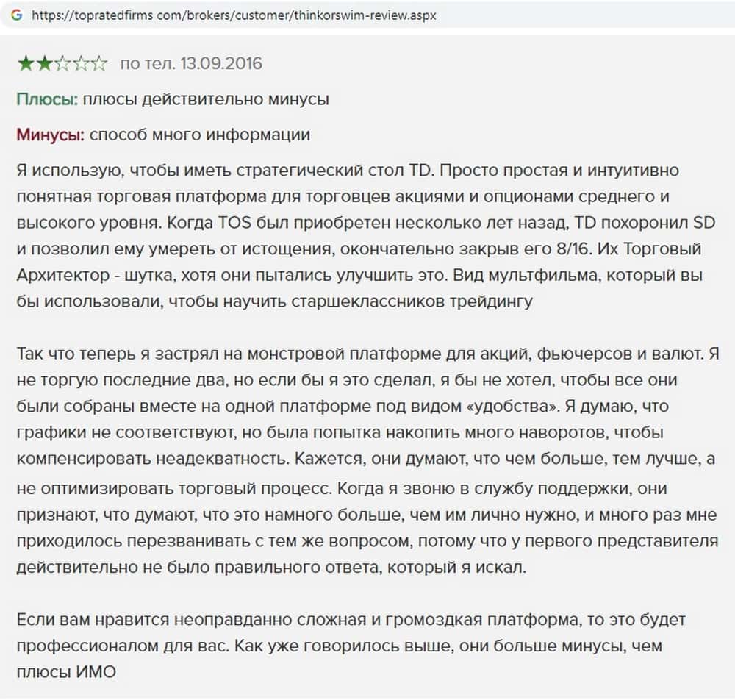
Task: Click the third (empty) rating star
Action: pyautogui.click(x=62, y=64)
